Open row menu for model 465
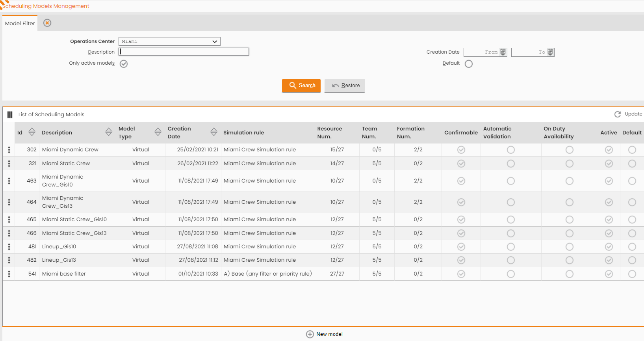The height and width of the screenshot is (341, 644). click(x=9, y=219)
